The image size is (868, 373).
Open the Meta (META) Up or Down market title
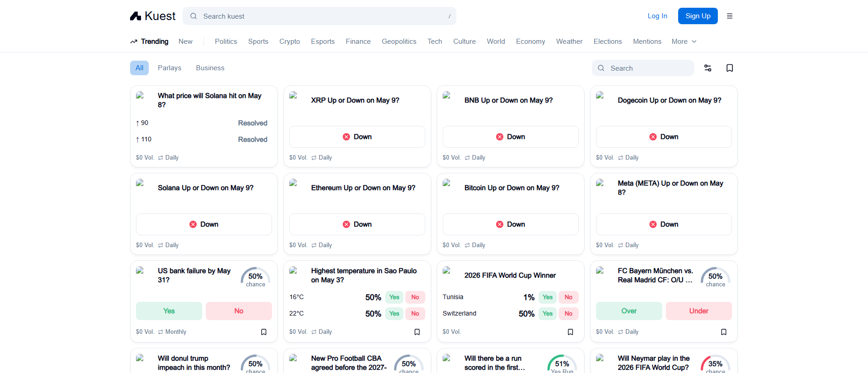tap(670, 188)
